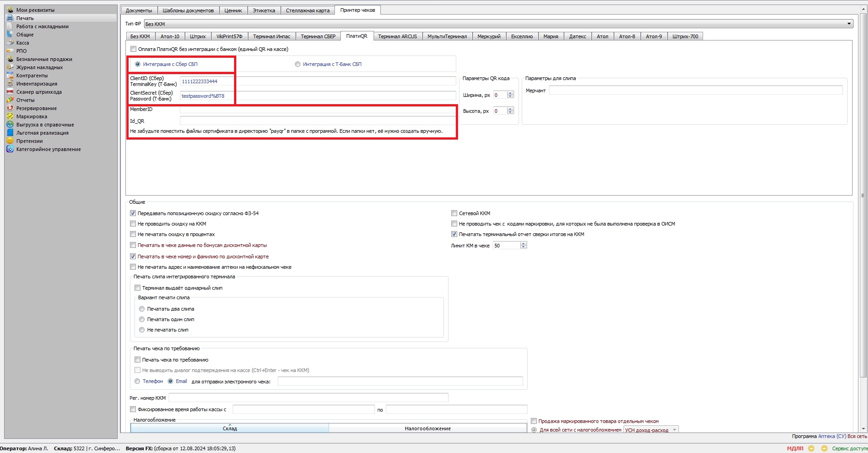This screenshot has height=453, width=868.
Task: Switch to the Ценник tab
Action: 233,10
